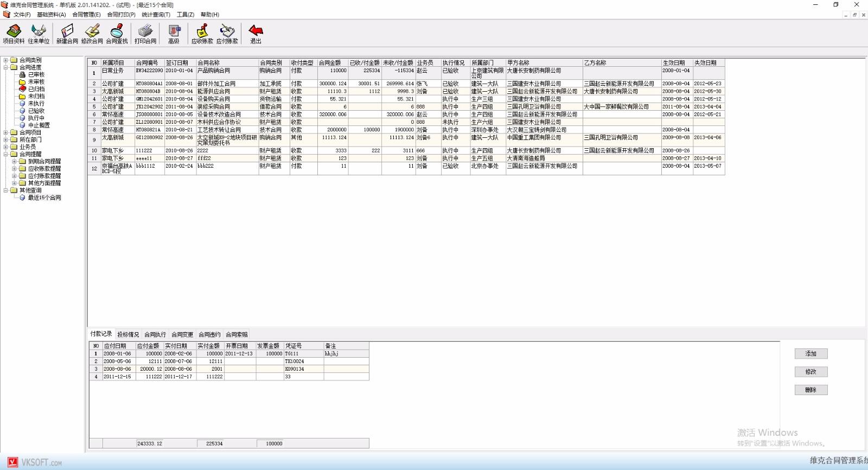Image resolution: width=868 pixels, height=470 pixels.
Task: Open 合同查找 search icon
Action: [x=117, y=34]
